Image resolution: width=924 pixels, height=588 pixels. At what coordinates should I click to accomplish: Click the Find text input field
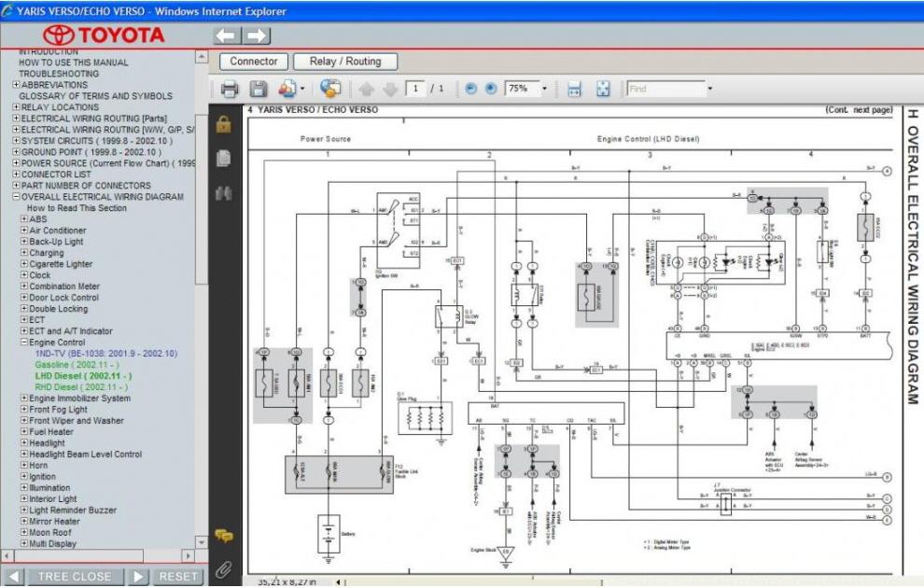665,89
